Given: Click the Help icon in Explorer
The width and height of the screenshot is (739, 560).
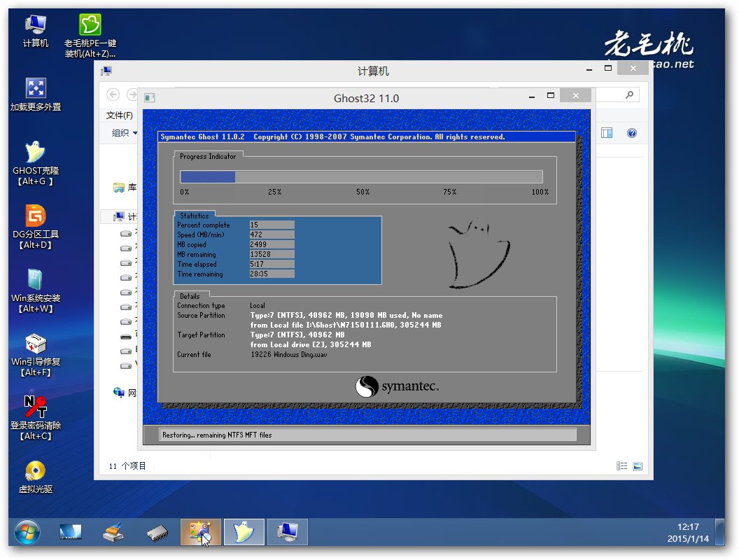Looking at the screenshot, I should (x=632, y=132).
